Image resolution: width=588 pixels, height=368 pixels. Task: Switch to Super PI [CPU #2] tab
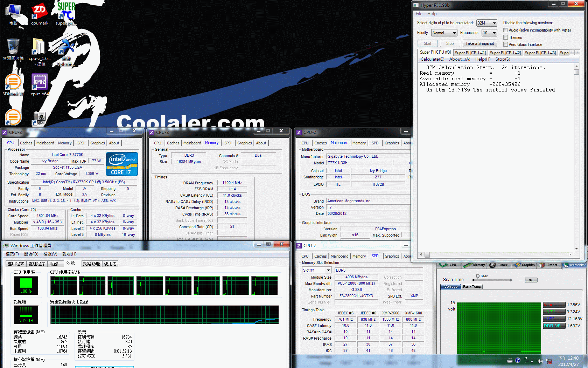505,53
